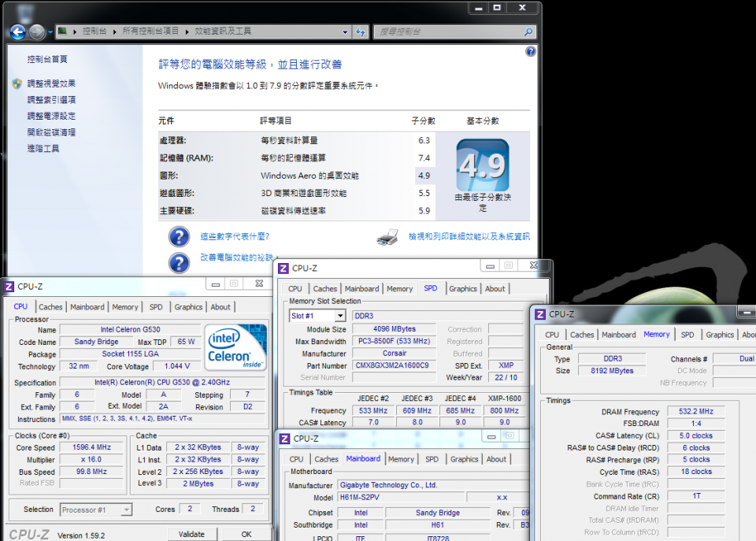Click the Validate button in CPU-Z
This screenshot has width=756, height=541.
click(192, 533)
